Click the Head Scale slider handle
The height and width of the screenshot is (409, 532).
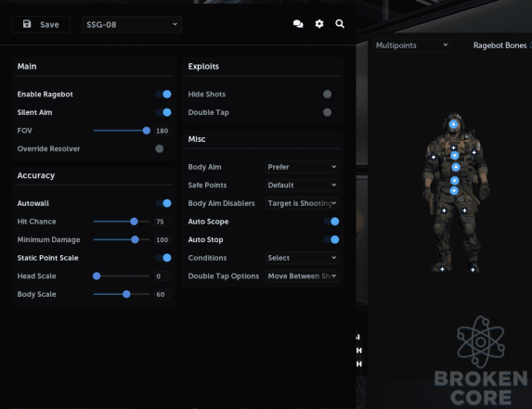tap(97, 276)
